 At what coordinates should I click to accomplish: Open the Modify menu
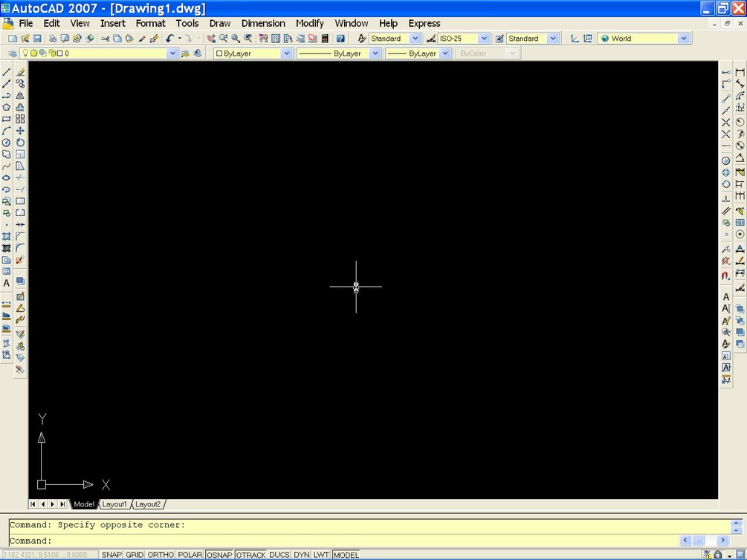pyautogui.click(x=310, y=23)
